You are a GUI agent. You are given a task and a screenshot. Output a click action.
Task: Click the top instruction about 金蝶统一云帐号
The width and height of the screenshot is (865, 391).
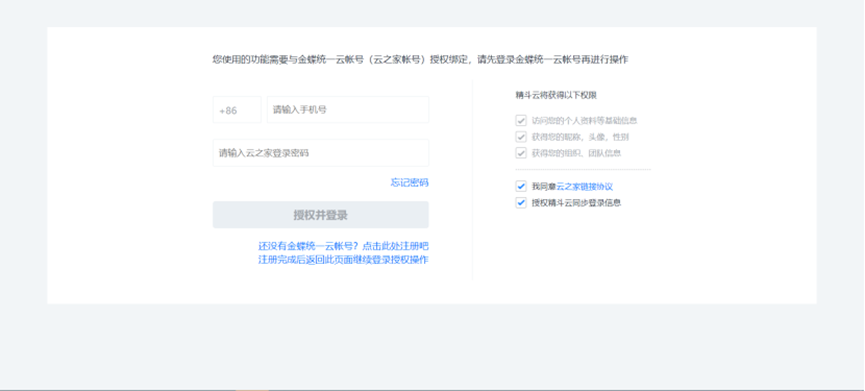420,60
